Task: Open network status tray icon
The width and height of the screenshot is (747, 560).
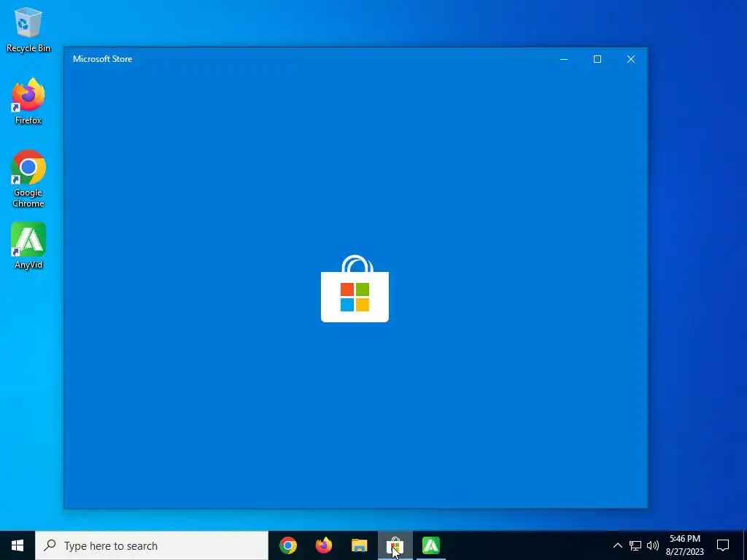Action: pos(635,545)
